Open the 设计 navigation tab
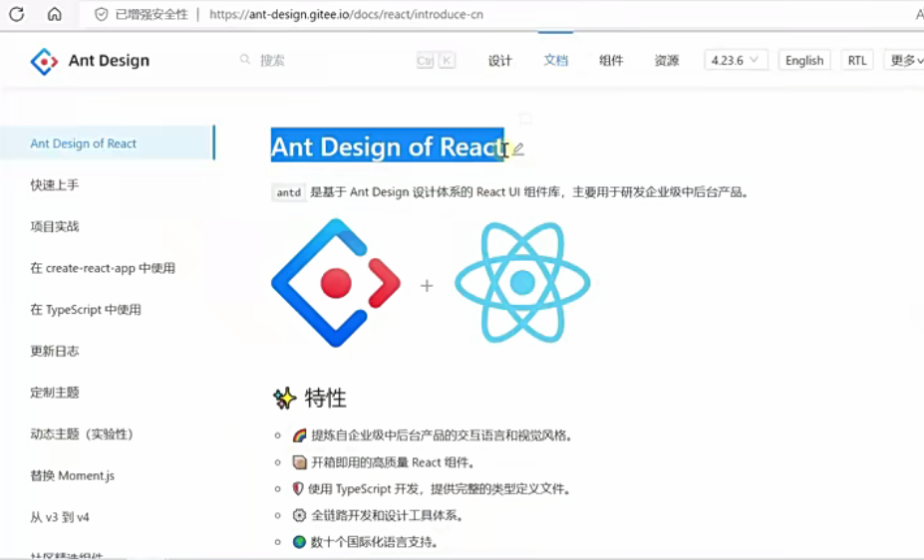The height and width of the screenshot is (560, 924). (x=499, y=60)
